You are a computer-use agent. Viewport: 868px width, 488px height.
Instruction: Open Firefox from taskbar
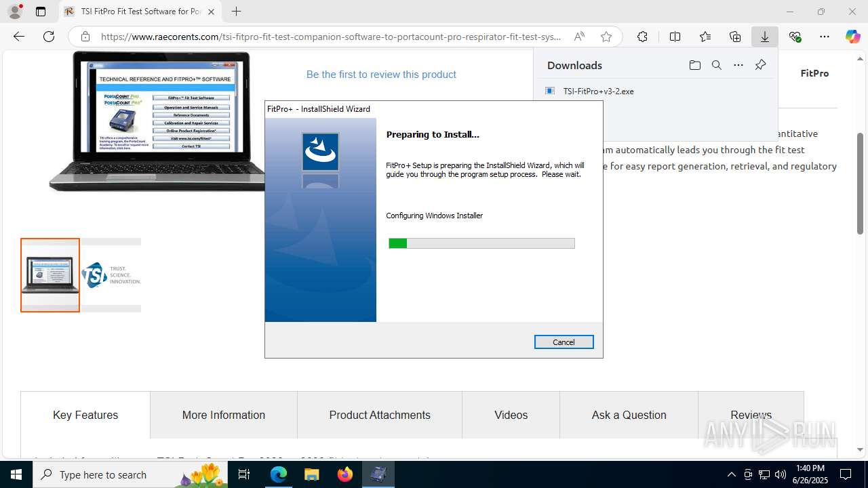click(x=345, y=474)
